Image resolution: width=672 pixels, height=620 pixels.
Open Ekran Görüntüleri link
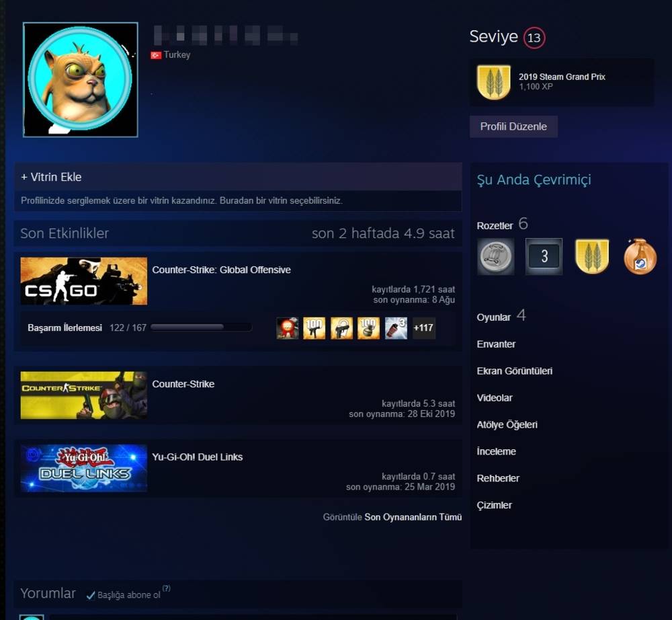pos(514,371)
